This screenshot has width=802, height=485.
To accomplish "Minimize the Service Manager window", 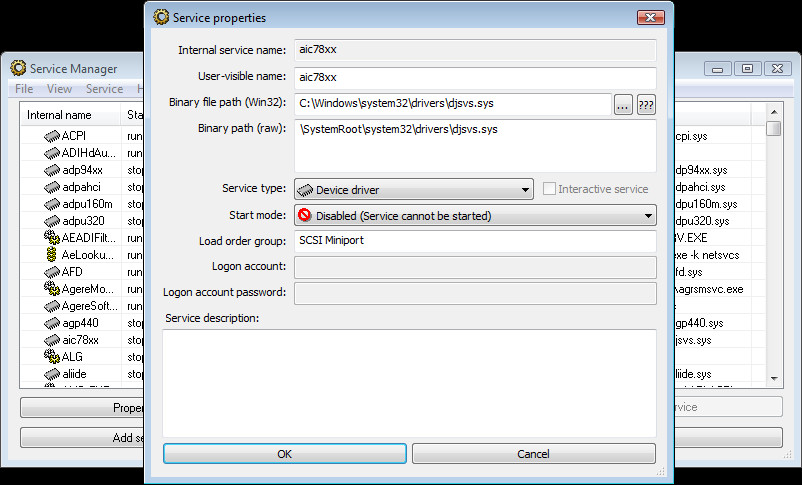I will 718,68.
